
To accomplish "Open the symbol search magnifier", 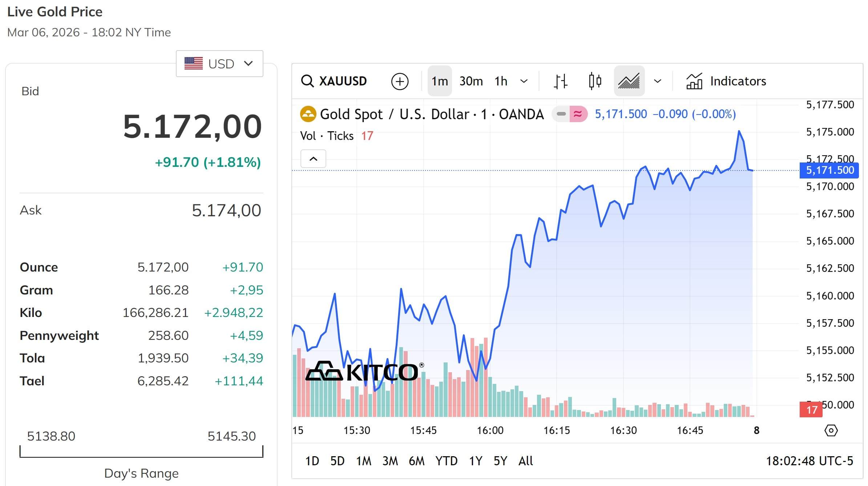I will tap(307, 81).
